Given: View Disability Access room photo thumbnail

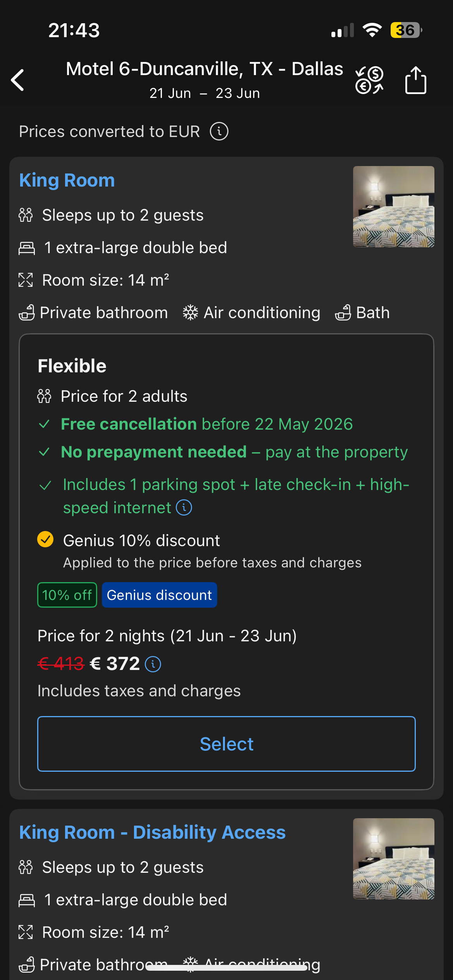Looking at the screenshot, I should tap(393, 859).
